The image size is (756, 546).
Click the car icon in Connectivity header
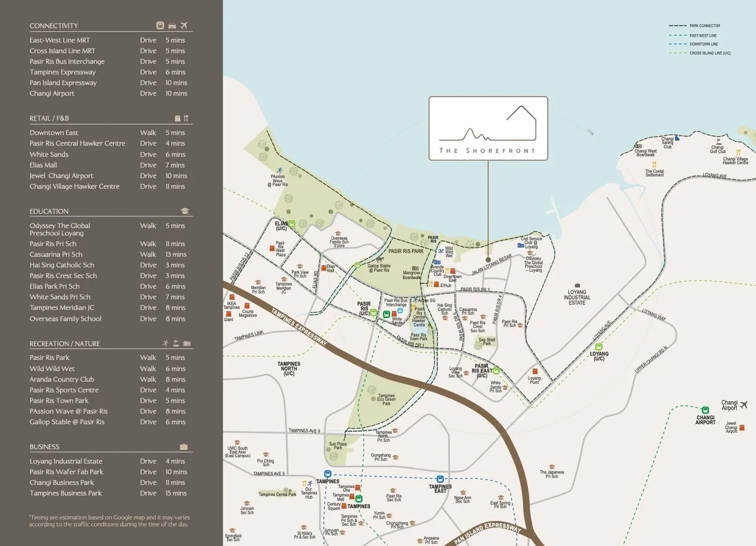point(172,26)
